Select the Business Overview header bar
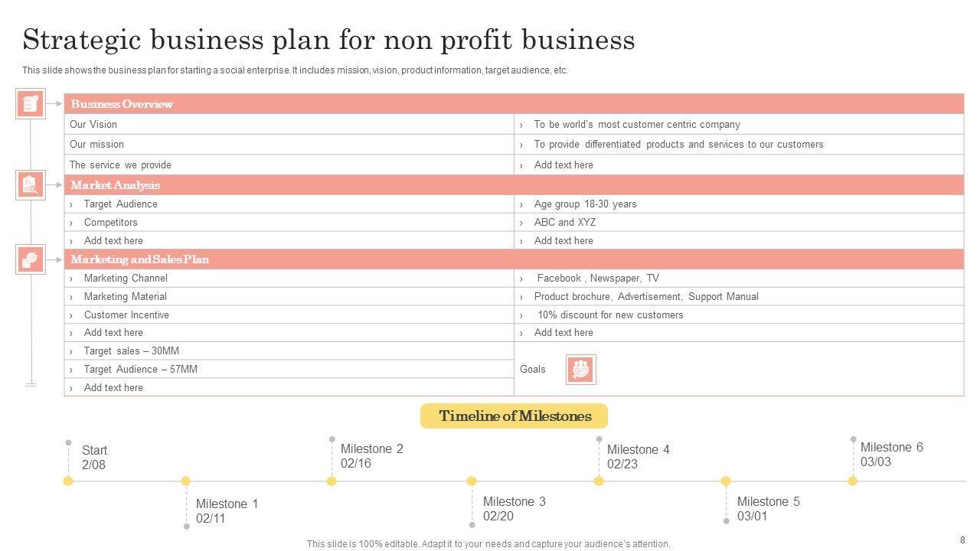The width and height of the screenshot is (980, 551). 514,104
